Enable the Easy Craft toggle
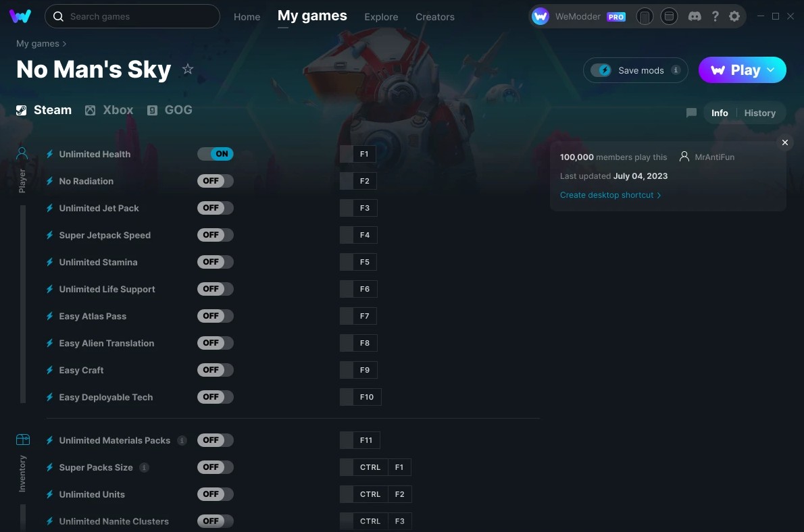The height and width of the screenshot is (532, 804). (216, 370)
